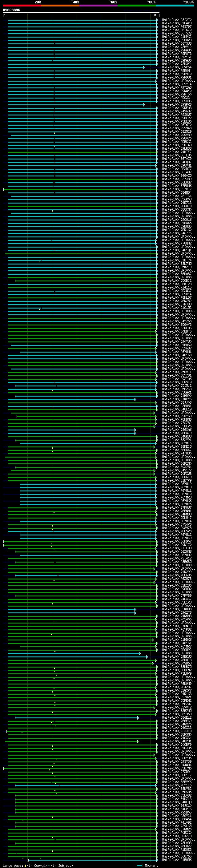Select the UniRef100_Q90YU0 label

[x=177, y=342]
